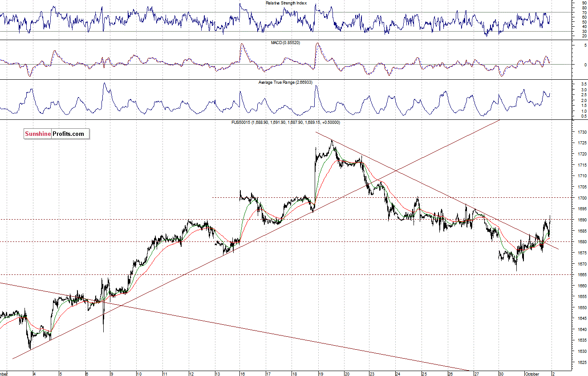Click the RSI axis label 70

(584, 12)
